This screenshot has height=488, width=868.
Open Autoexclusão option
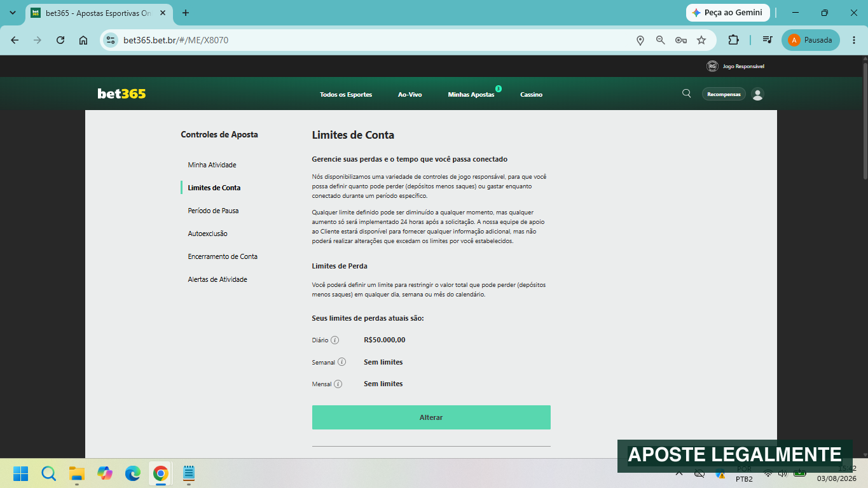[x=207, y=234]
